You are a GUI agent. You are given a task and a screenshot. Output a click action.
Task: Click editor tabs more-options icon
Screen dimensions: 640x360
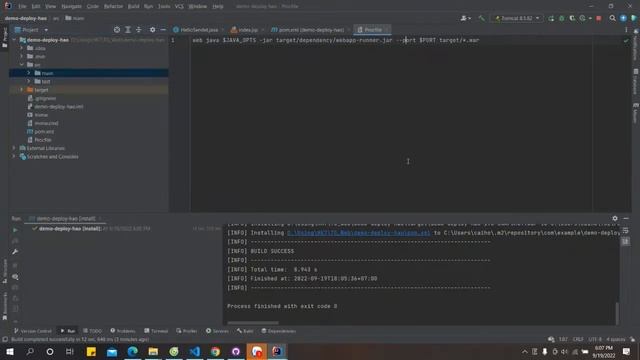626,30
